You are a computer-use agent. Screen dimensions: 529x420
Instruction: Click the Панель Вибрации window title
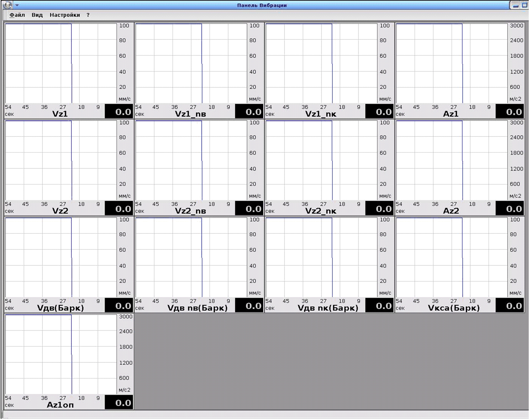tap(262, 5)
